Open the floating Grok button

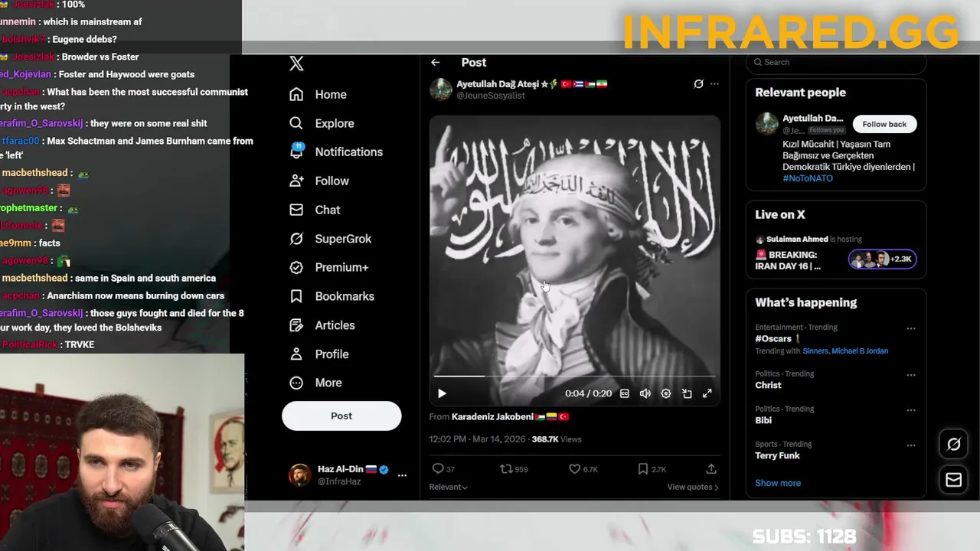tap(954, 444)
